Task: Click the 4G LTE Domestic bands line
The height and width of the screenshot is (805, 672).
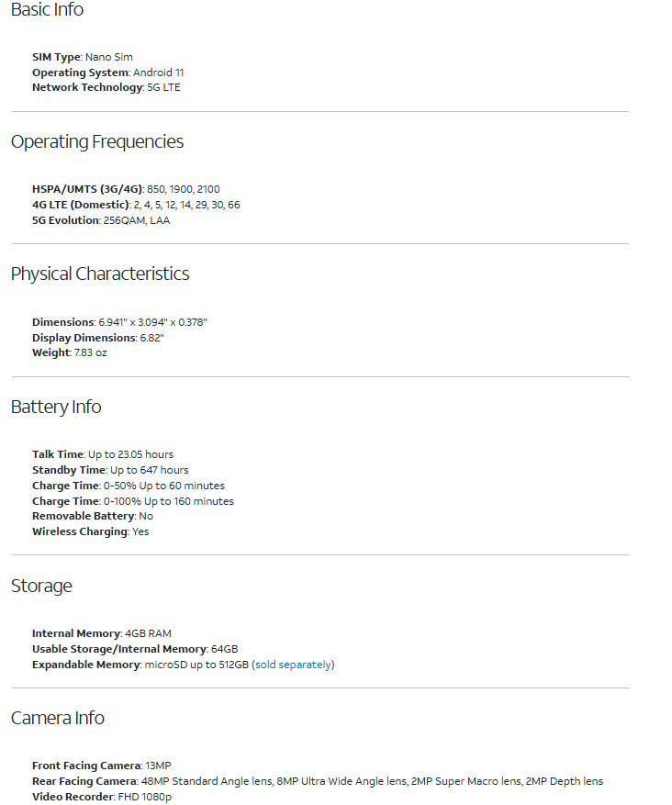Action: click(x=136, y=205)
